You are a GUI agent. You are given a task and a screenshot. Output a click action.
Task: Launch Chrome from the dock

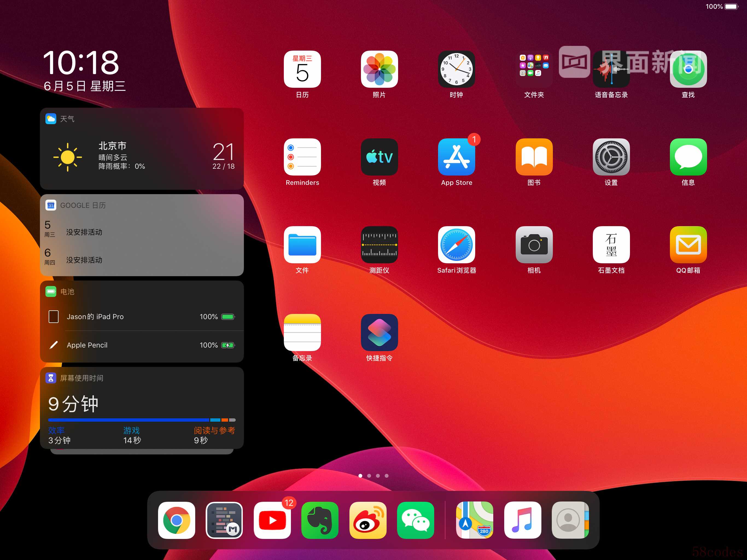click(177, 520)
